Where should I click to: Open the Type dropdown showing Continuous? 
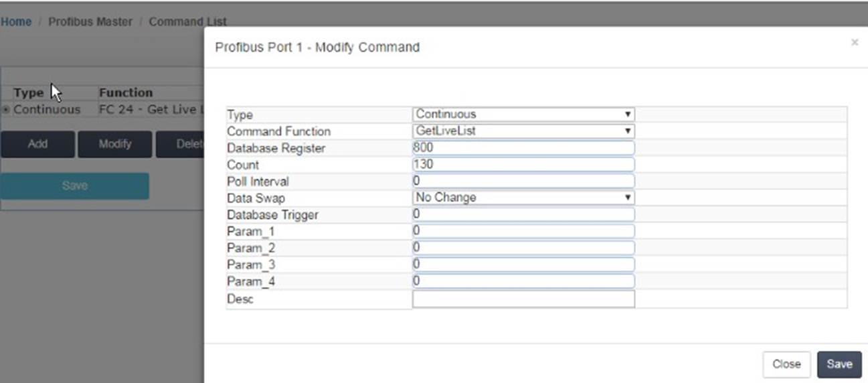523,114
